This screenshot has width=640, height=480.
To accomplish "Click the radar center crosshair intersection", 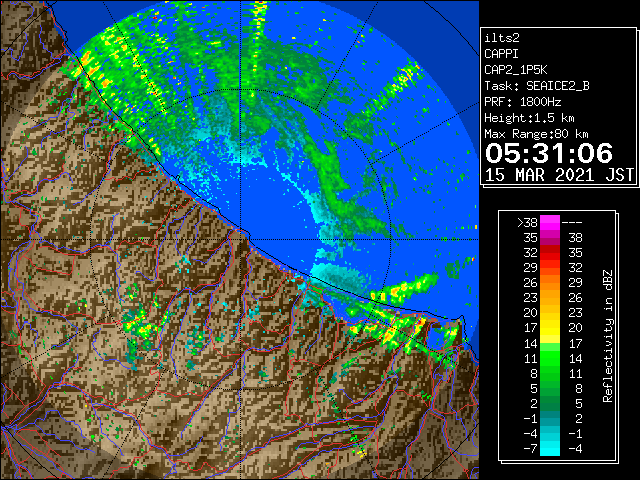I will (x=240, y=240).
